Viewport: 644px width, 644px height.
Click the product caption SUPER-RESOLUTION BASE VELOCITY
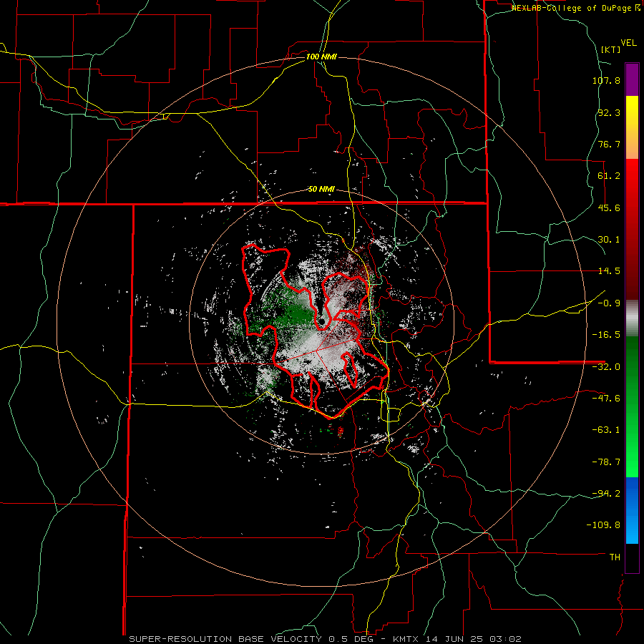coord(227,639)
